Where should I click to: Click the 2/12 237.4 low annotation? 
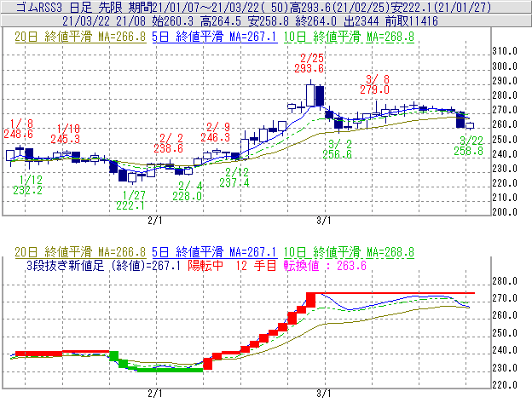(x=234, y=177)
